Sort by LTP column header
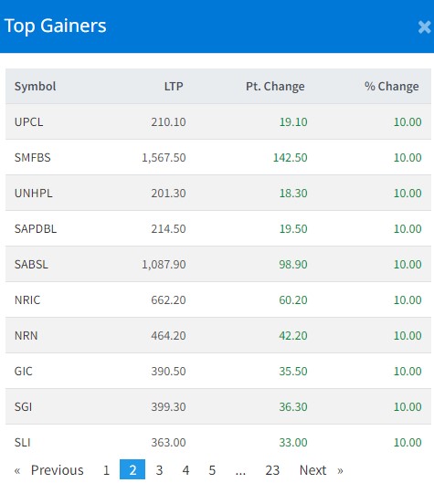Screen dimensions: 434x504 coord(174,86)
